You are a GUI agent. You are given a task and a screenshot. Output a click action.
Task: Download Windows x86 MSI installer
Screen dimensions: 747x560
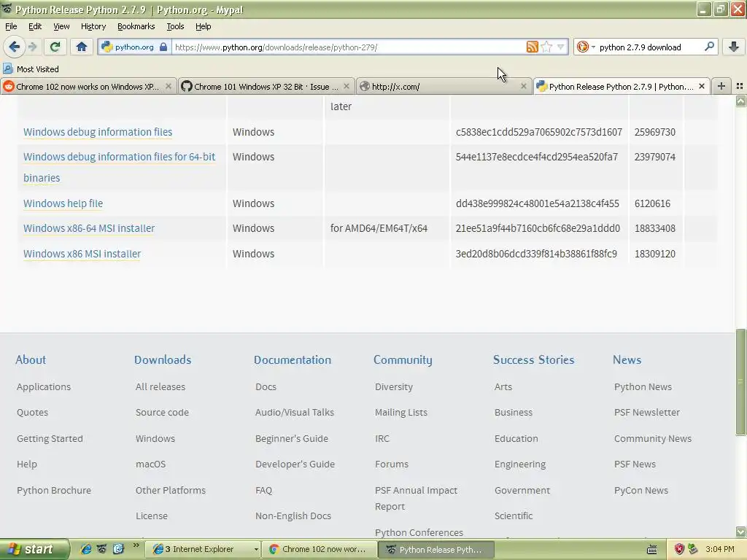coord(82,254)
